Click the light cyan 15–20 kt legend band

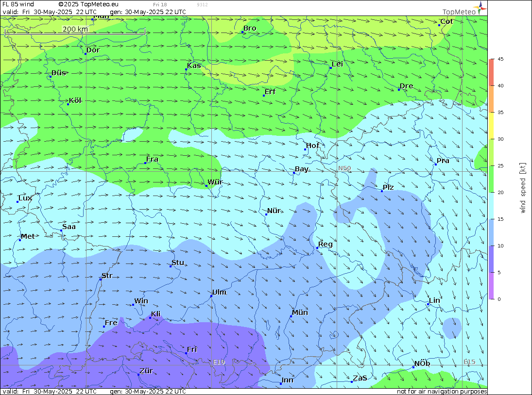tap(491, 206)
